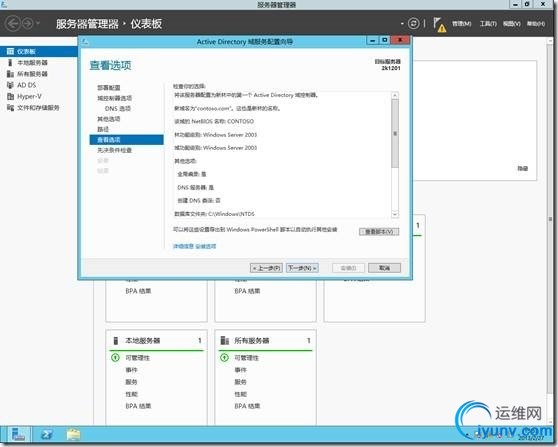Select 文件和存储服务 in the left sidebar
The height and width of the screenshot is (447, 558).
point(39,108)
